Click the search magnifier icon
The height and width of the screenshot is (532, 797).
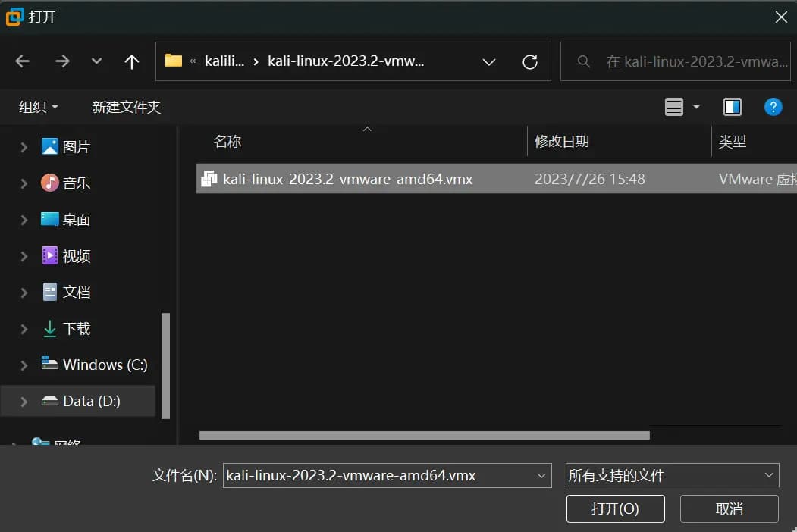[x=584, y=61]
